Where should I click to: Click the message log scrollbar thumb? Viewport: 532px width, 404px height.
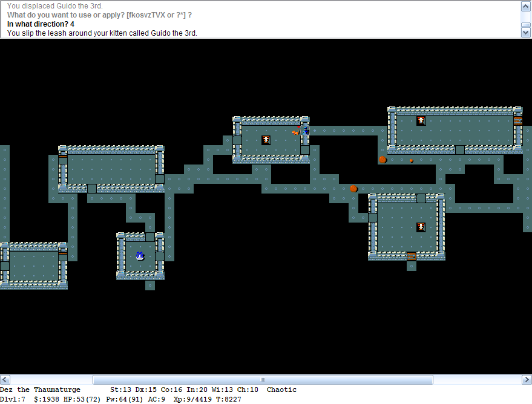(525, 25)
